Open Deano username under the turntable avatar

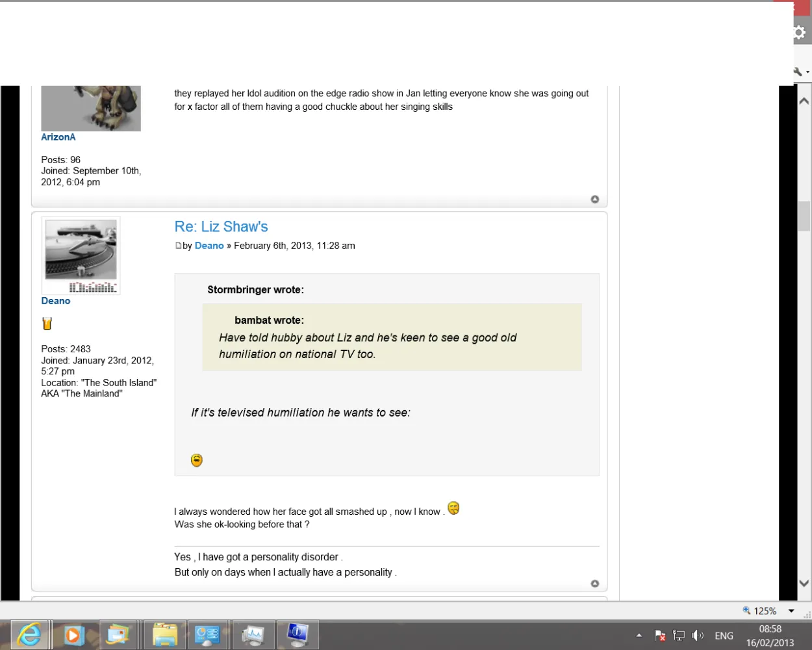[56, 301]
